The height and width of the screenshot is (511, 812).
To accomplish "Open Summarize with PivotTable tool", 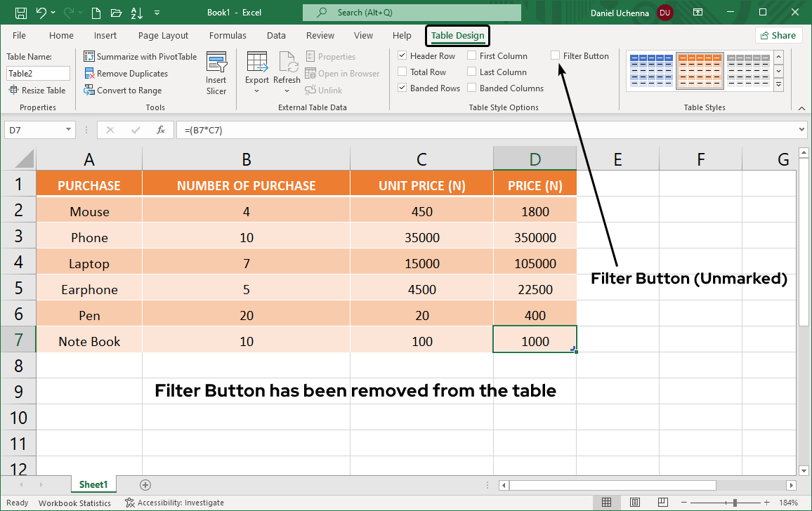I will 140,56.
